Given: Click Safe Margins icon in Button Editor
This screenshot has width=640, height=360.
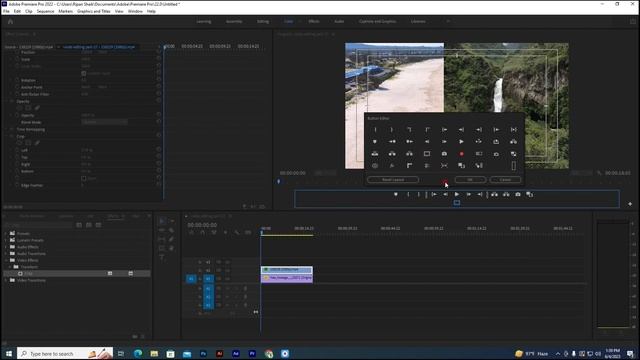Looking at the screenshot, I should coord(427,154).
